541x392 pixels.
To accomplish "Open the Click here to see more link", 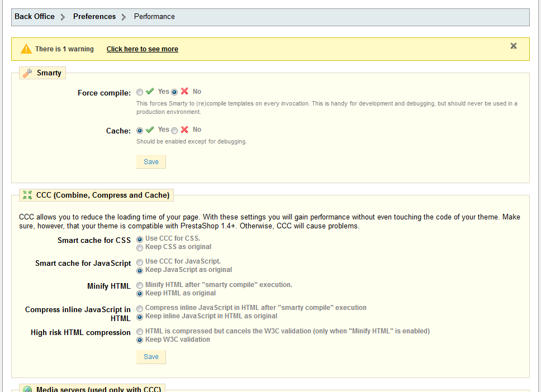I will [x=142, y=49].
